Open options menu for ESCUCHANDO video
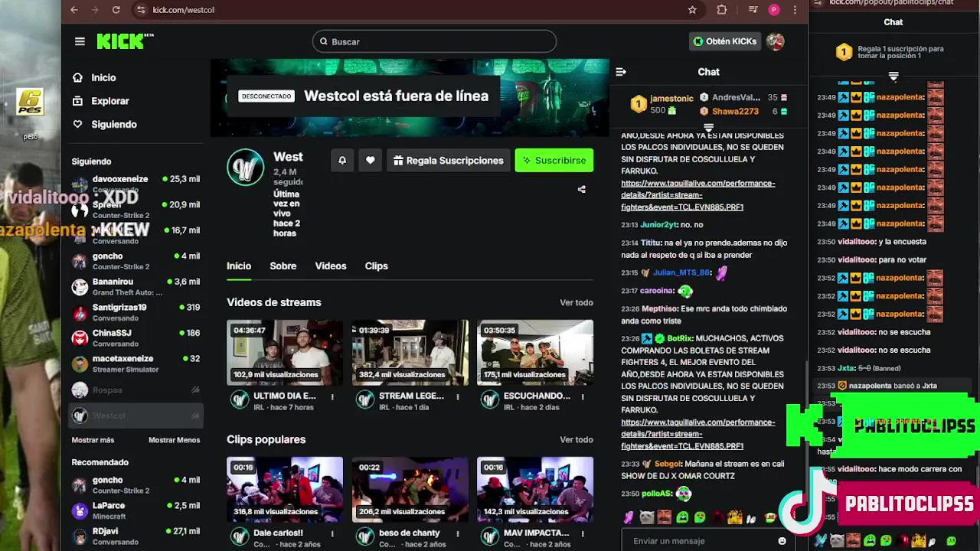The image size is (980, 551). (583, 396)
